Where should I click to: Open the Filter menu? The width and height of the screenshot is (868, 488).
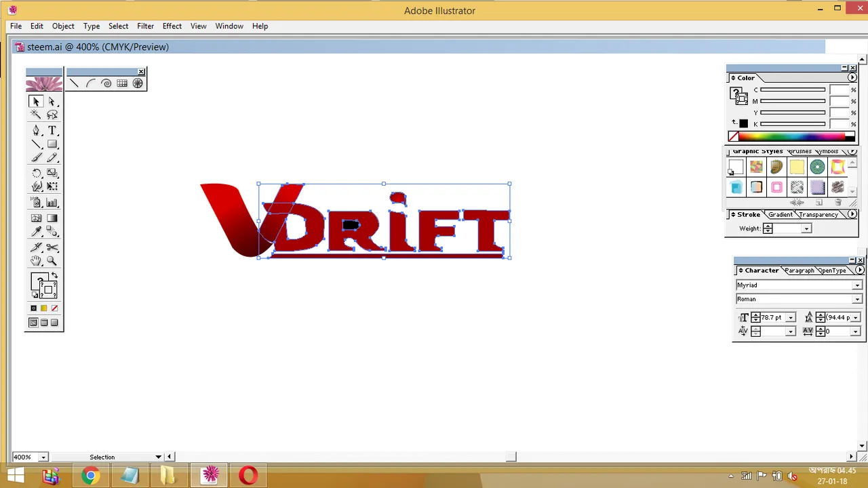145,26
